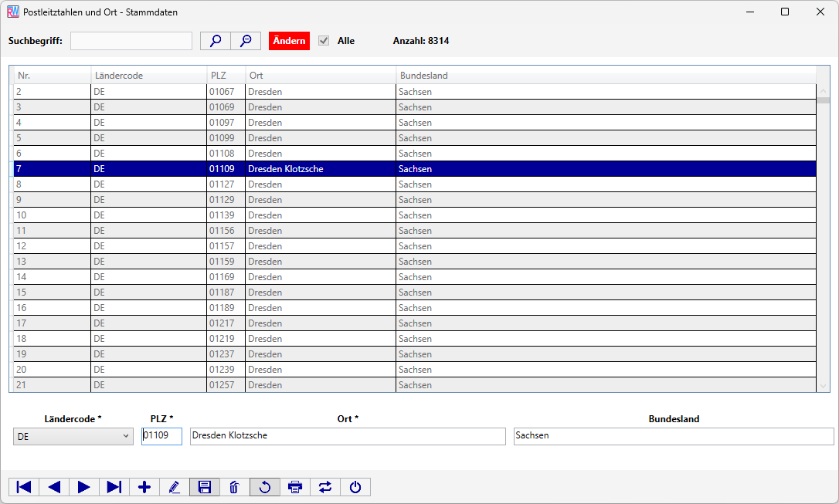839x504 pixels.
Task: Select the row with PLZ 01069
Action: point(415,107)
